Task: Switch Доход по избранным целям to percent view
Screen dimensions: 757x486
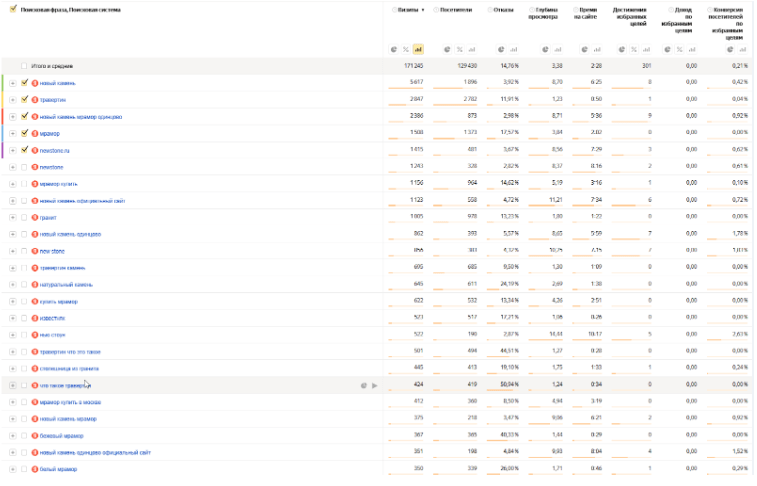Action: pos(679,49)
